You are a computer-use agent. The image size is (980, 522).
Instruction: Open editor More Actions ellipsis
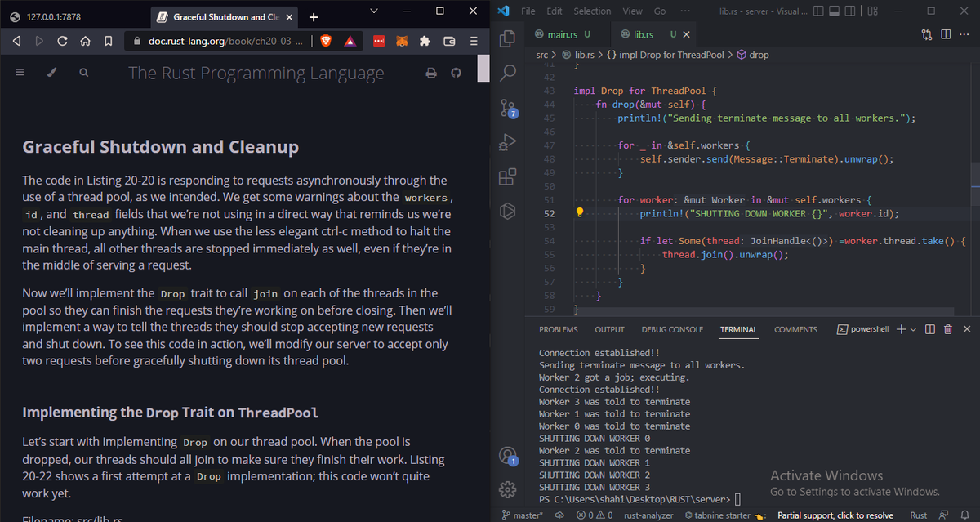click(x=964, y=34)
